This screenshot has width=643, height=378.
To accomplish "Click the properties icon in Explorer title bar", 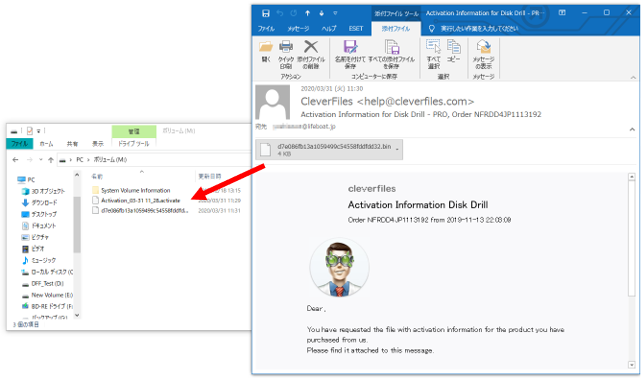I will point(30,131).
